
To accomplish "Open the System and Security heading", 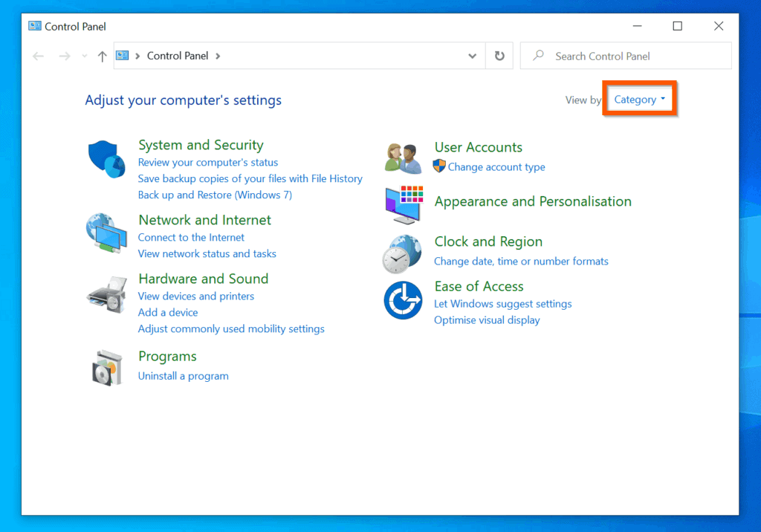I will point(201,145).
